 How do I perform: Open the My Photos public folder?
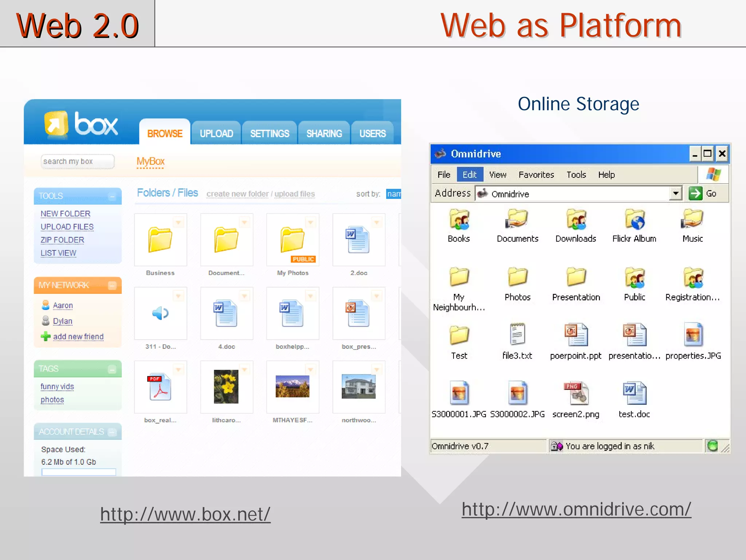292,240
